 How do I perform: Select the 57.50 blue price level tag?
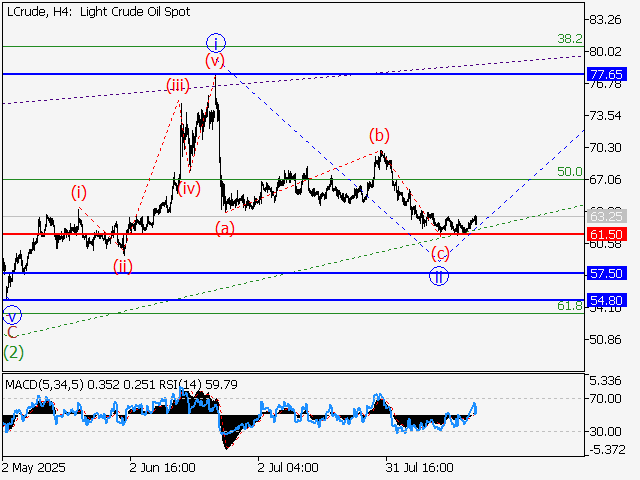pyautogui.click(x=607, y=273)
